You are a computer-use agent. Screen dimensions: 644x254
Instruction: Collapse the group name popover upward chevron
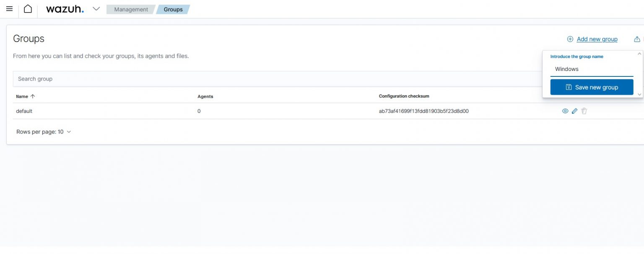click(x=639, y=53)
